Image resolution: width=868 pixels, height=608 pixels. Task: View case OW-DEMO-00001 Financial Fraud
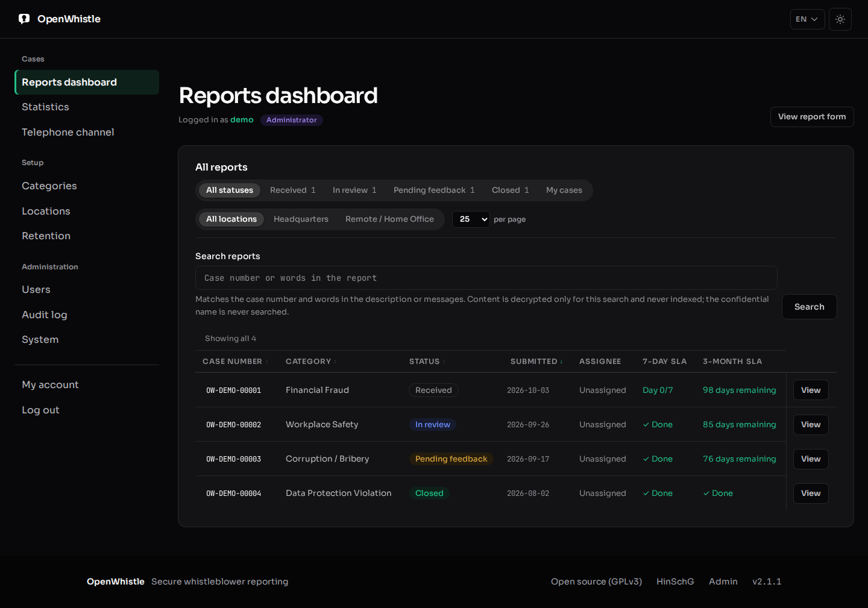pos(811,390)
